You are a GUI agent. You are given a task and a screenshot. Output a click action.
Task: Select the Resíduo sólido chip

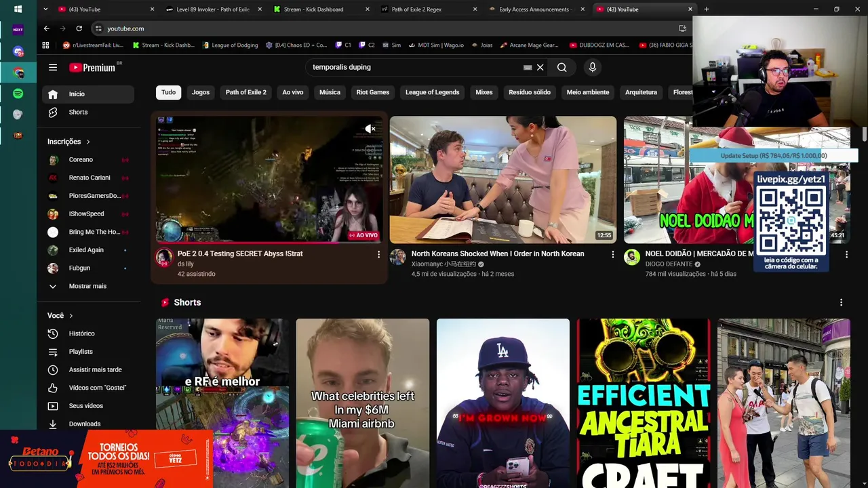pyautogui.click(x=530, y=92)
